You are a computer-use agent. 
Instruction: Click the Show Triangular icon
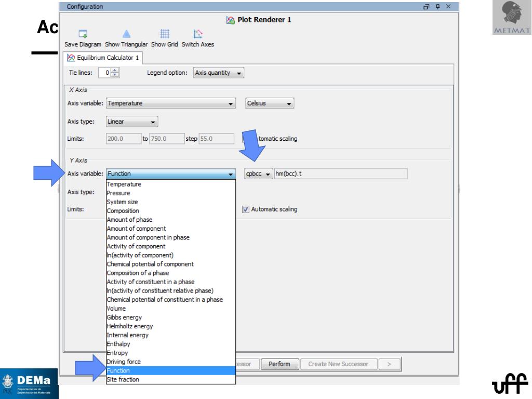pyautogui.click(x=126, y=34)
